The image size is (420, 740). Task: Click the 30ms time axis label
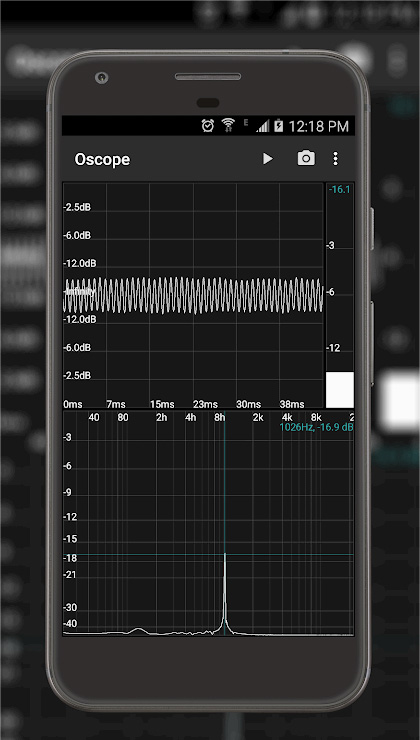(249, 404)
